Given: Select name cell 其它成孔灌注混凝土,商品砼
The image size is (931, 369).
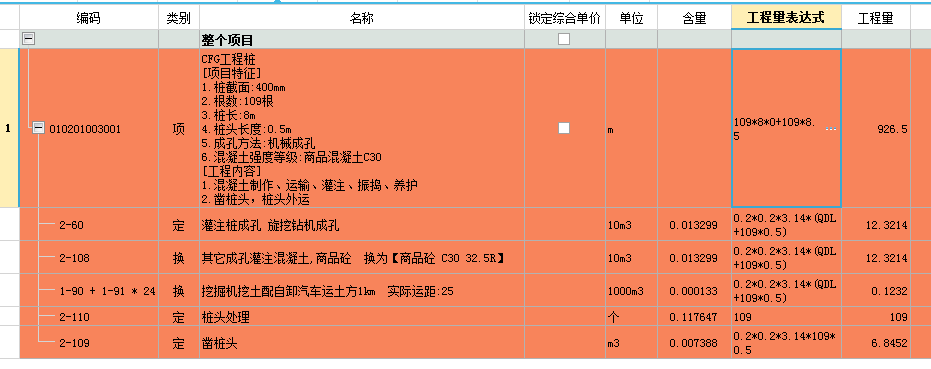Looking at the screenshot, I should tap(362, 257).
